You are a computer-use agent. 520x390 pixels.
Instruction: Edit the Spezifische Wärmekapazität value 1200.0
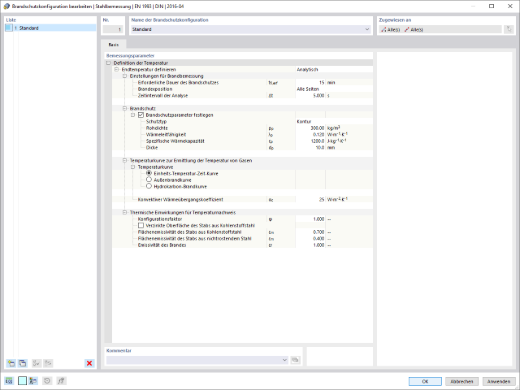310,141
